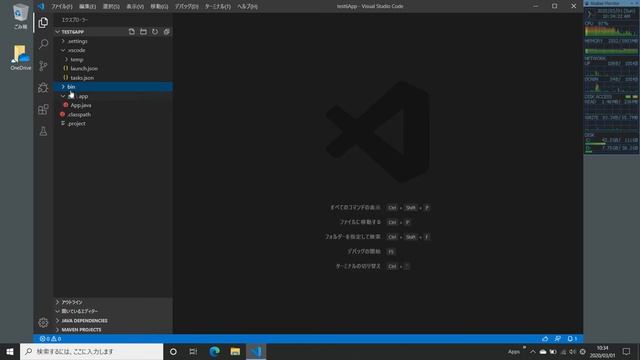Collapse all folders in the Explorer

pos(167,32)
